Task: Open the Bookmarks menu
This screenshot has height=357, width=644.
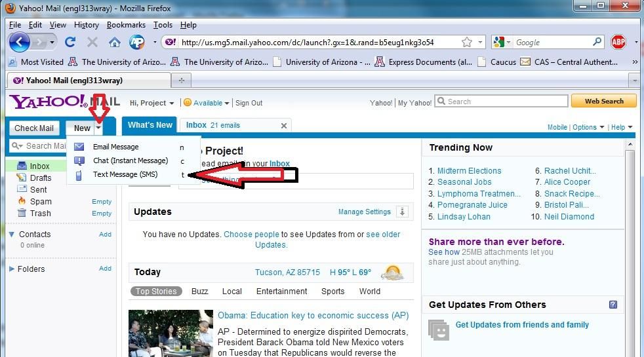Action: tap(126, 25)
